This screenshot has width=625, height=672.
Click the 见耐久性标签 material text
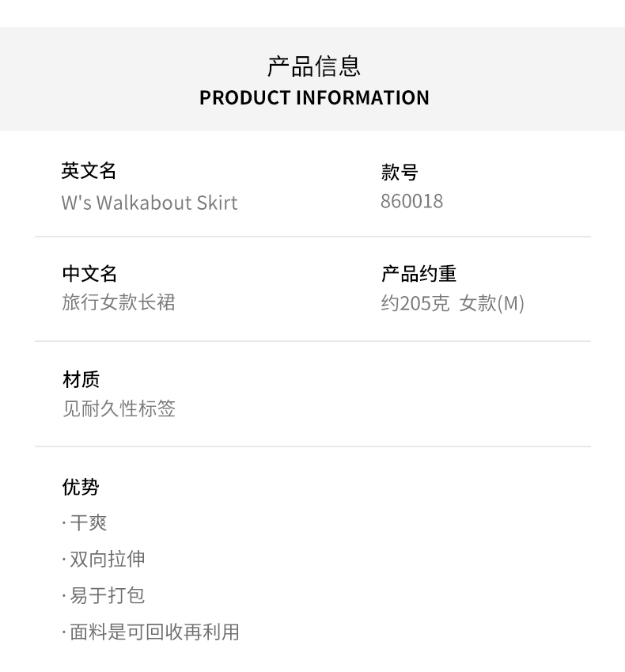(x=119, y=408)
